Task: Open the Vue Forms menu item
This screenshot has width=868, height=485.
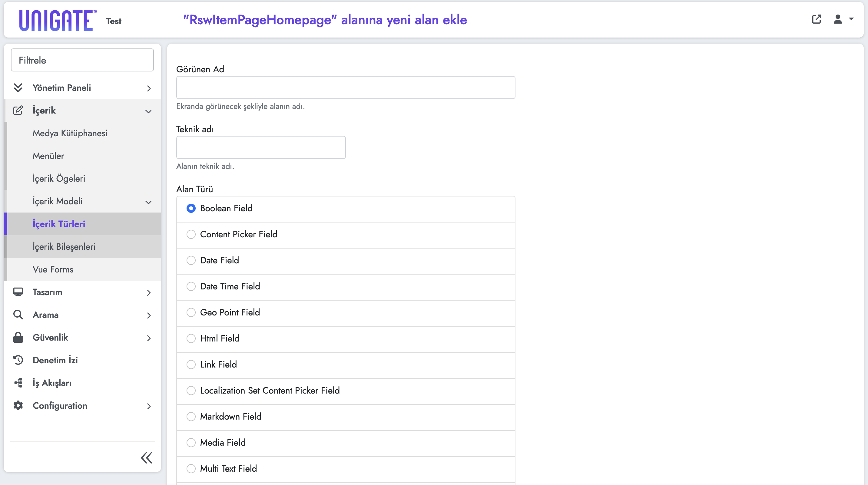Action: click(53, 269)
